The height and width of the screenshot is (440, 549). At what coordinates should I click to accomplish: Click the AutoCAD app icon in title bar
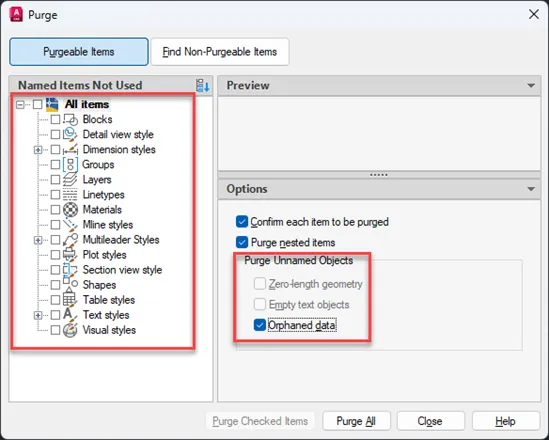[16, 15]
